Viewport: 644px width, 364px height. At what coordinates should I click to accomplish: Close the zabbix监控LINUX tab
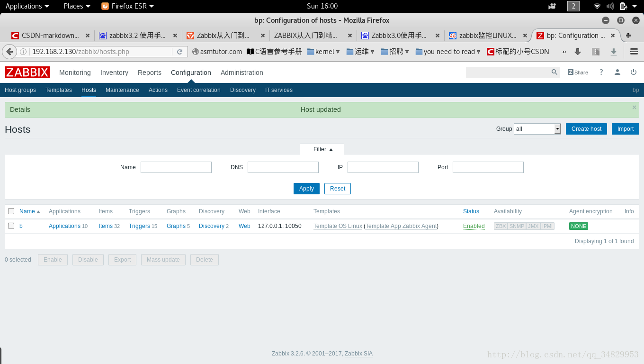point(525,36)
